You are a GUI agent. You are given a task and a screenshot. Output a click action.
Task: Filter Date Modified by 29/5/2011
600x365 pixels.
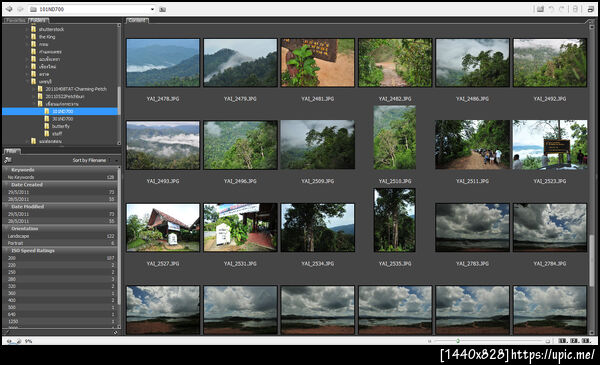pos(61,214)
